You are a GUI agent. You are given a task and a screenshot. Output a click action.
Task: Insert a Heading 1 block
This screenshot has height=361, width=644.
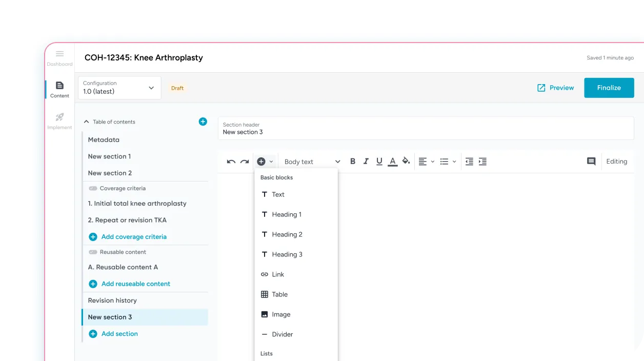(287, 214)
